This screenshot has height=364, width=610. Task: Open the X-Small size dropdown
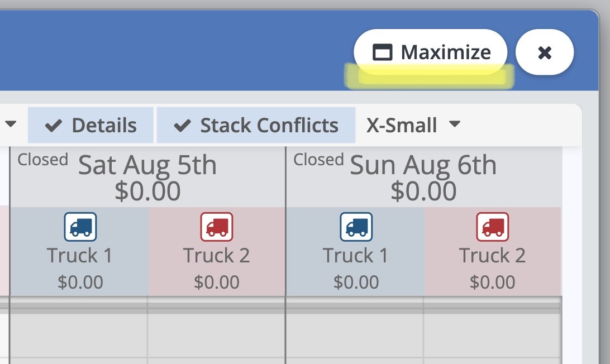(413, 125)
